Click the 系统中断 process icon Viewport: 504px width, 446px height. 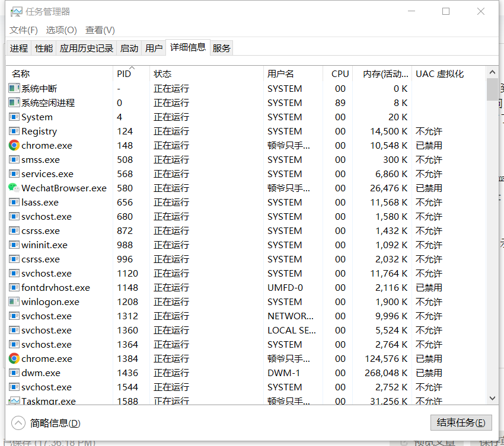coord(14,88)
